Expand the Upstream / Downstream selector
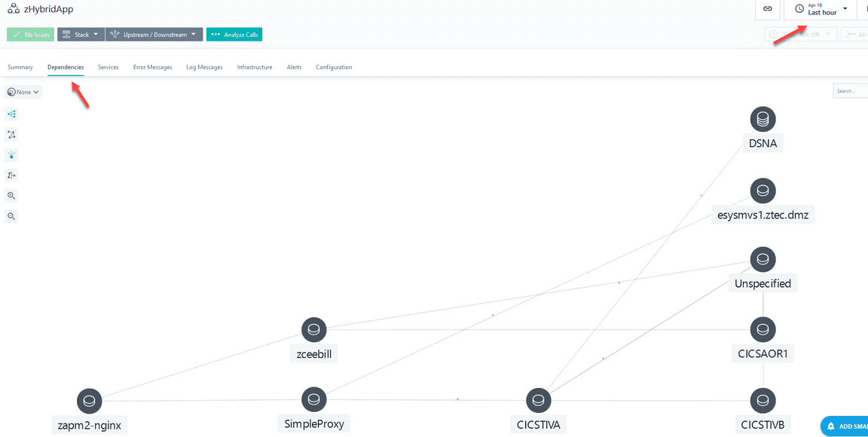This screenshot has width=868, height=437. [x=153, y=34]
